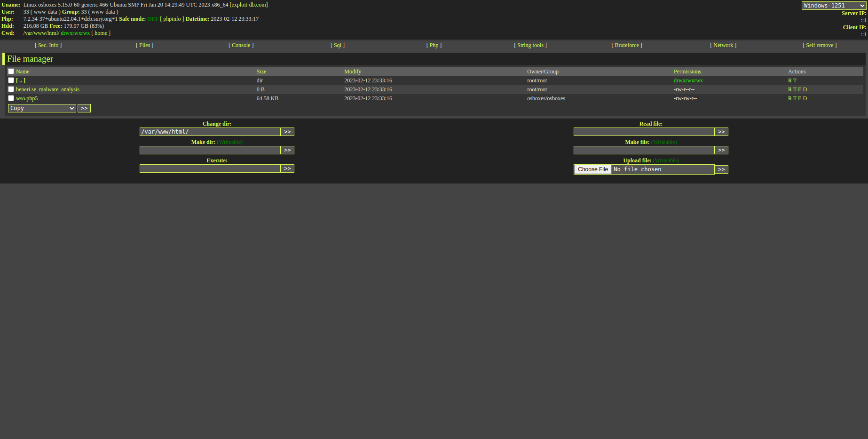This screenshot has height=439, width=868.
Task: Click the File manager heading
Action: (x=30, y=59)
